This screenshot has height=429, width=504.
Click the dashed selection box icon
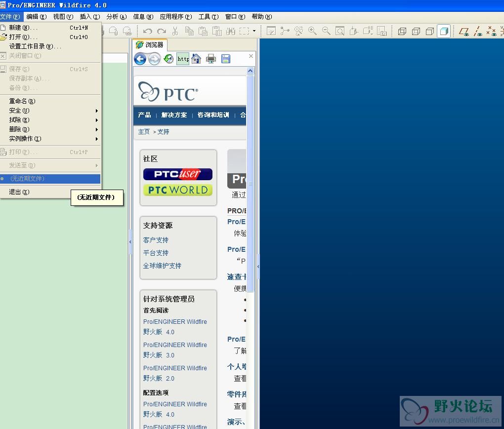point(244,31)
